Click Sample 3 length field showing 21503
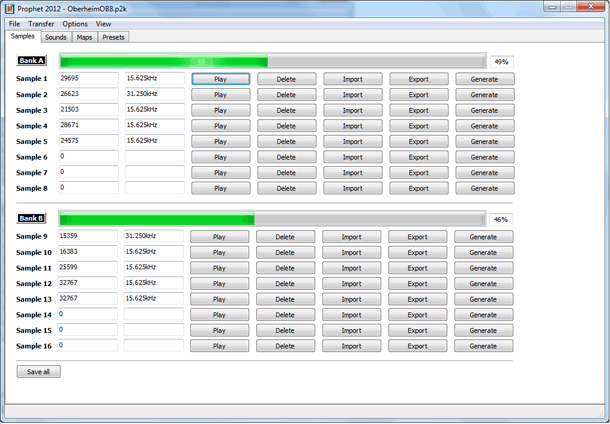Image resolution: width=610 pixels, height=424 pixels. pos(89,109)
